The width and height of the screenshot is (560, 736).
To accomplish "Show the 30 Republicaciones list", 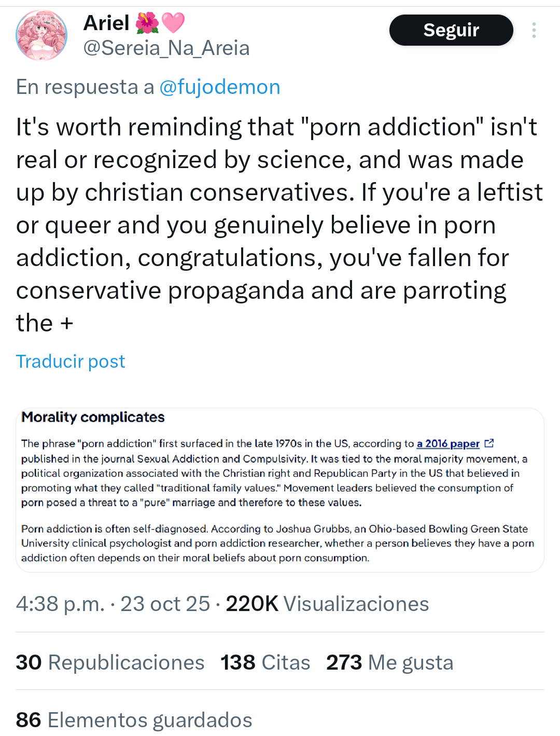I will click(x=110, y=662).
